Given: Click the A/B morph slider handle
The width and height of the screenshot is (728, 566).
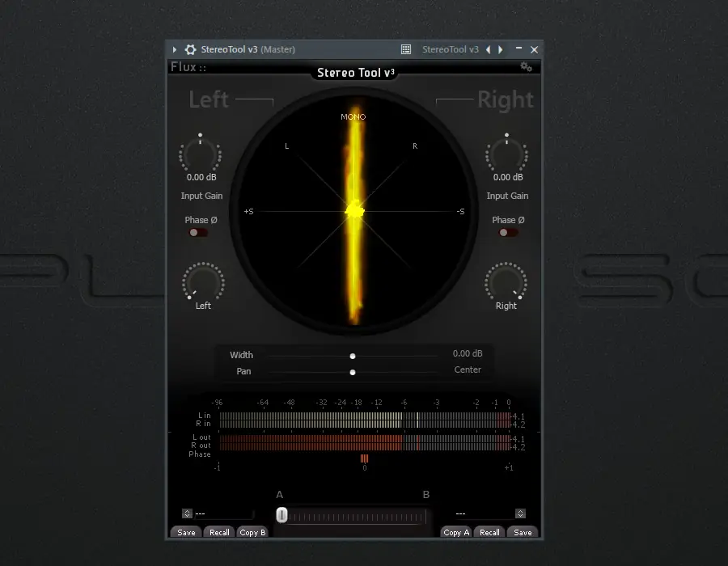Looking at the screenshot, I should (x=281, y=515).
